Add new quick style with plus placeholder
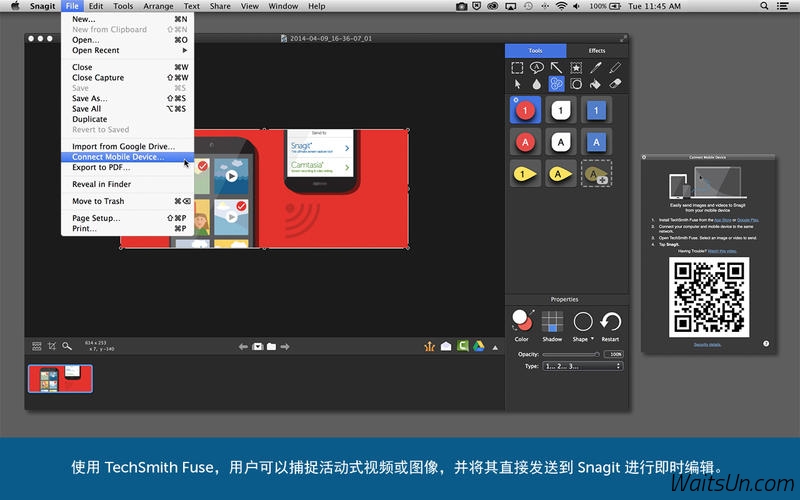 (596, 174)
